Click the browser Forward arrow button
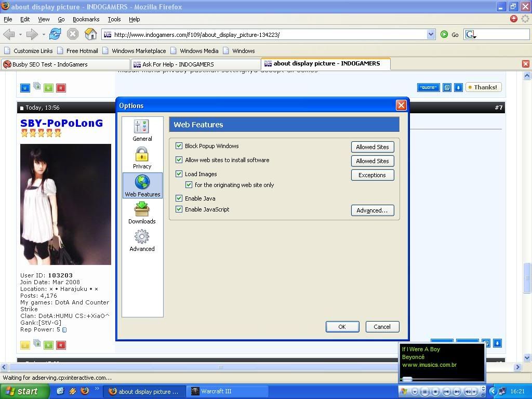The image size is (532, 399). pyautogui.click(x=32, y=34)
